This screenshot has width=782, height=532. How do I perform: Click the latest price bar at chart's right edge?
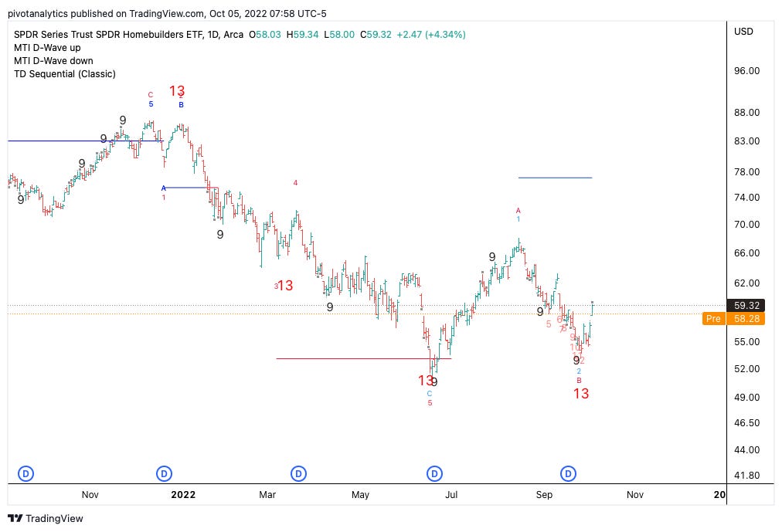pos(593,308)
